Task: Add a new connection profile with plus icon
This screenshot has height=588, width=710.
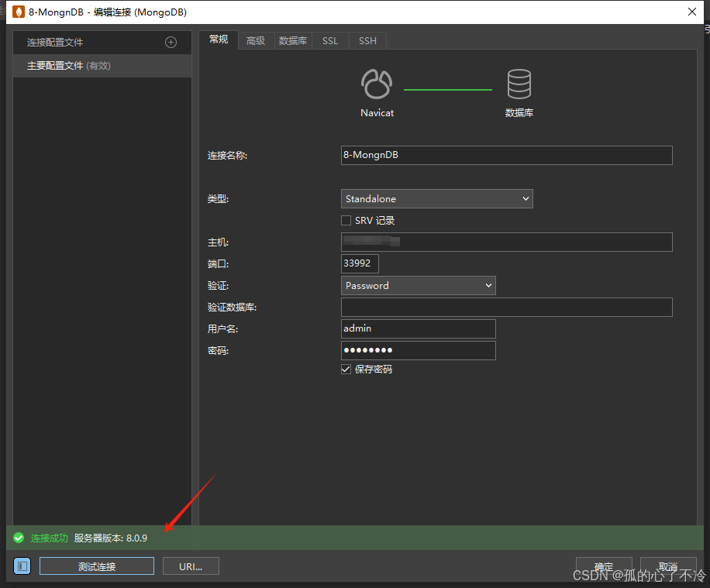Action: pyautogui.click(x=171, y=43)
